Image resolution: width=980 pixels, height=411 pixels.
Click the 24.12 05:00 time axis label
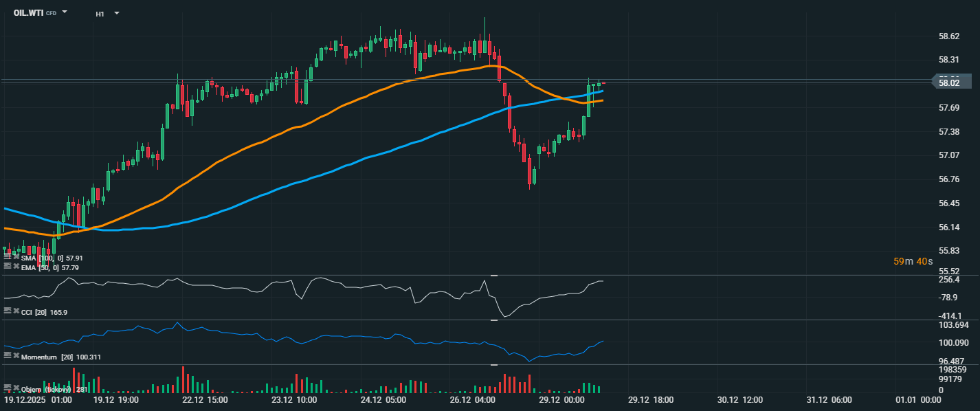pos(383,399)
